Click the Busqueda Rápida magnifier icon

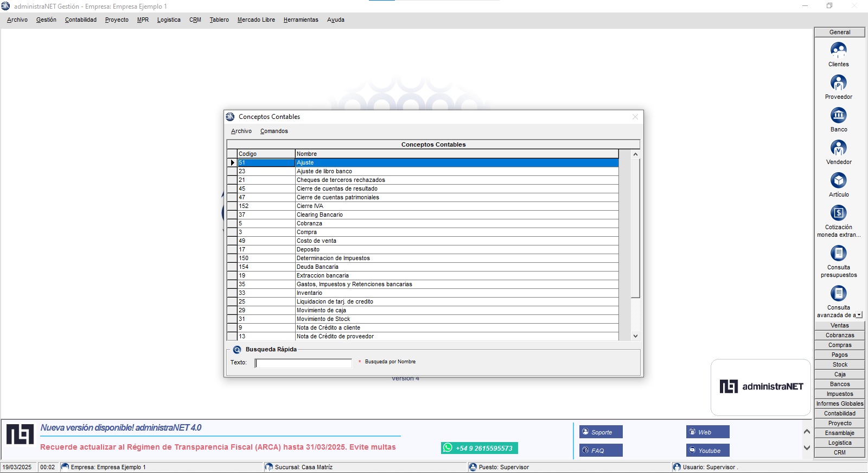[x=237, y=350]
